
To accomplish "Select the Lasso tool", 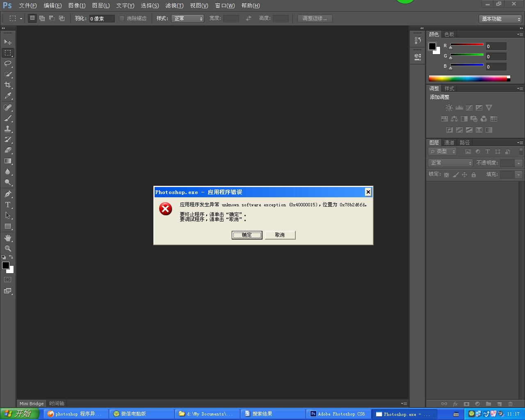I will 8,64.
